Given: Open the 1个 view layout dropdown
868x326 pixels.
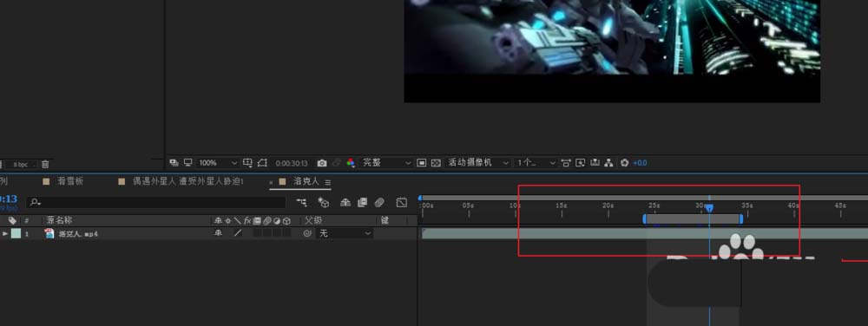Looking at the screenshot, I should click(x=536, y=163).
